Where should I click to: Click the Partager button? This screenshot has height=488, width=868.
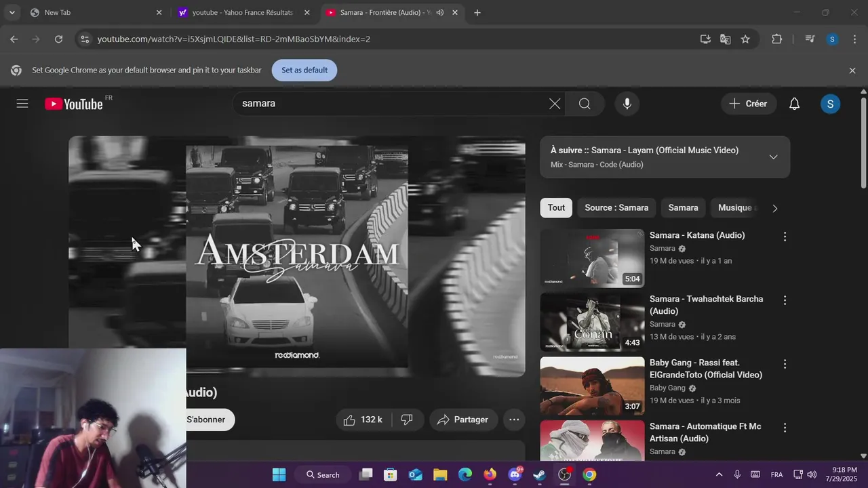pos(463,420)
